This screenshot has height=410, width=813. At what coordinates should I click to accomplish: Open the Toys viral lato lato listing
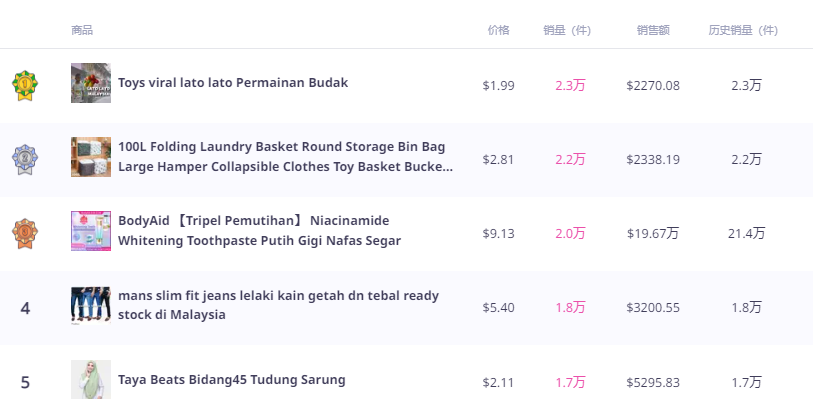[x=233, y=83]
